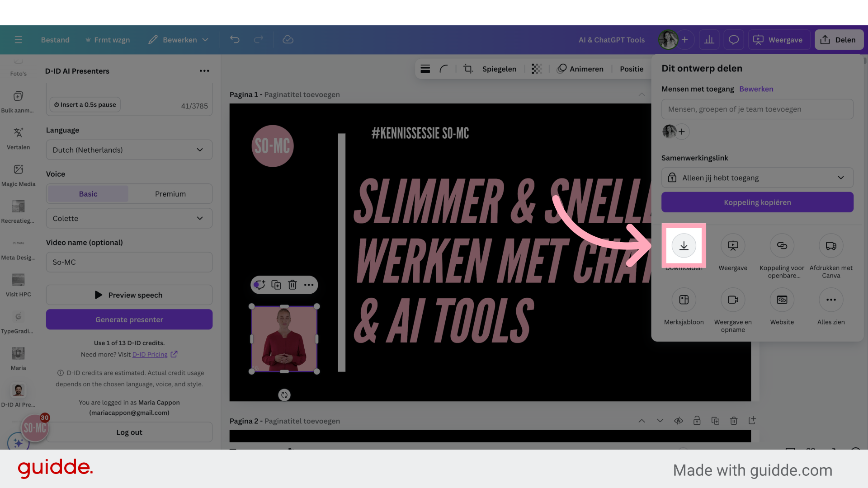
Task: Click the Video name input field
Action: (129, 262)
